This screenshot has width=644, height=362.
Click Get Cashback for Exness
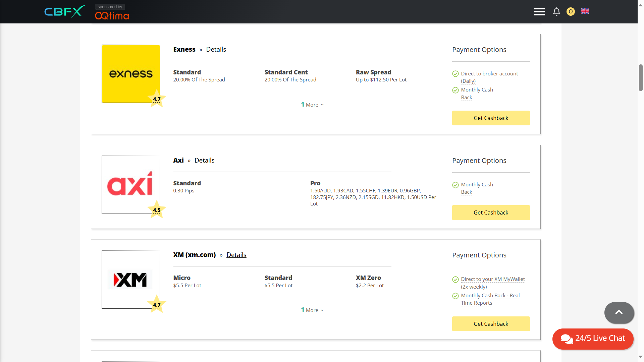coord(491,118)
